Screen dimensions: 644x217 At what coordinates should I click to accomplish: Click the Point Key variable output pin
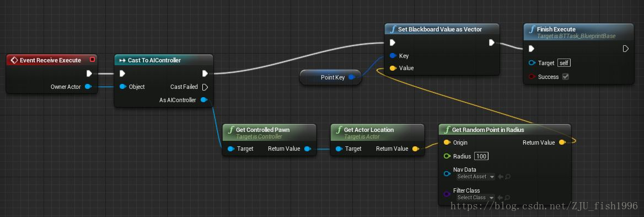[352, 77]
